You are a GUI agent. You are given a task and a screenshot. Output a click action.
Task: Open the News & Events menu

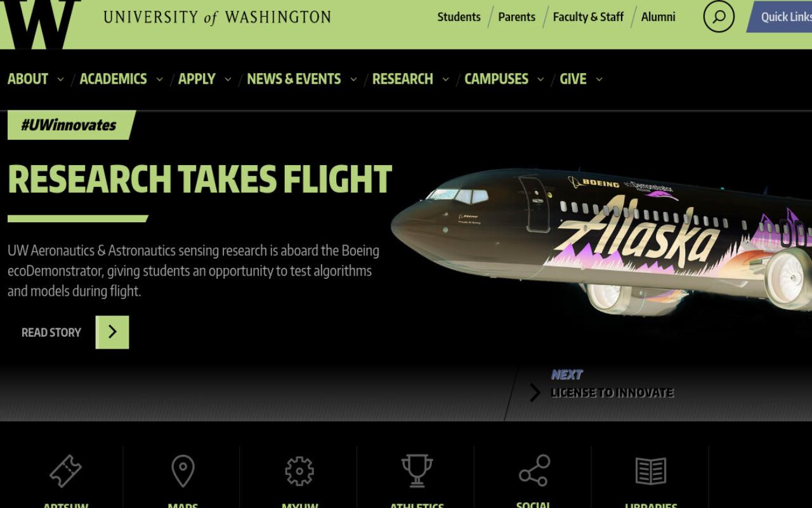click(294, 79)
